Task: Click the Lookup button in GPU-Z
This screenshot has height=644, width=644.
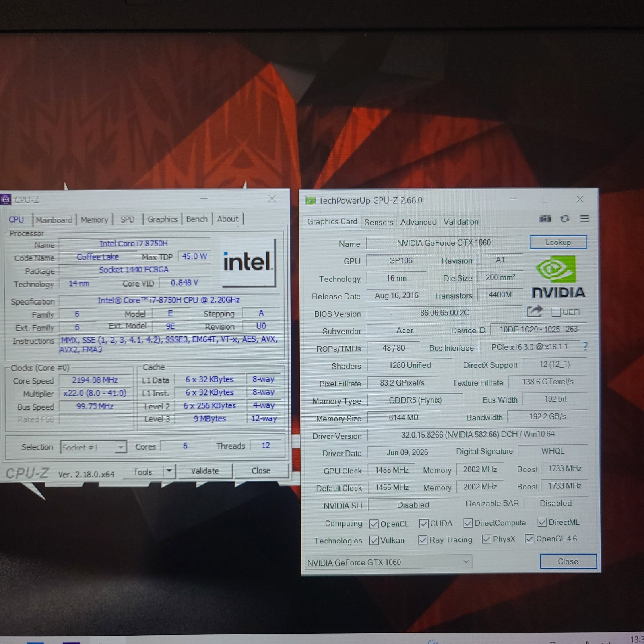Action: pyautogui.click(x=558, y=242)
